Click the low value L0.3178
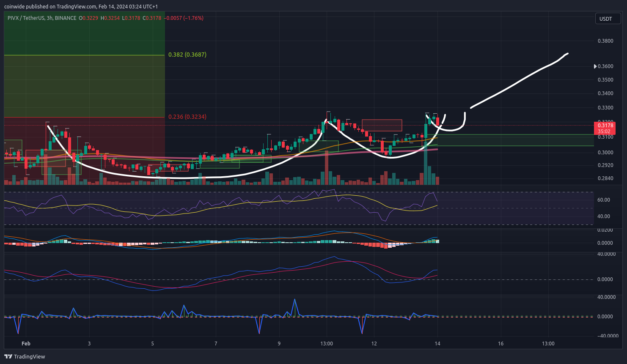Screen dimensions: 627x364 tap(131, 18)
